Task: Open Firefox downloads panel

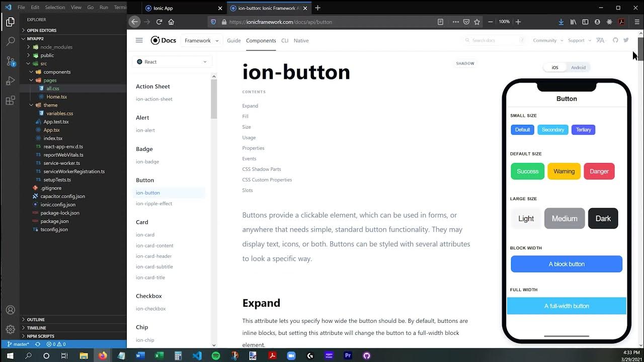Action: click(561, 22)
